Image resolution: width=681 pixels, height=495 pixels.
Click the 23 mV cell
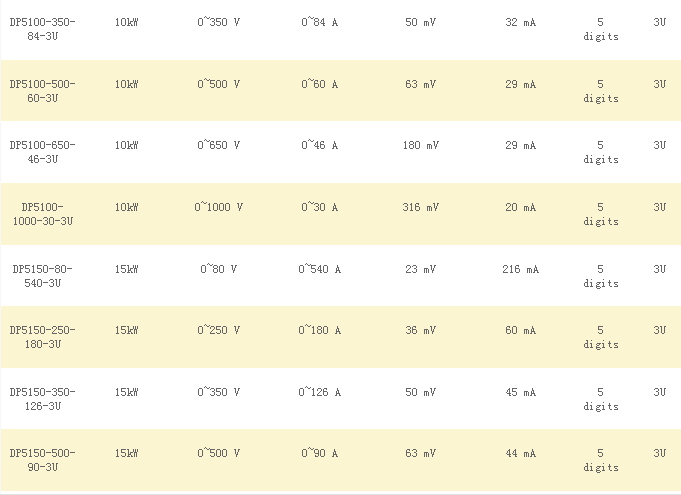[x=421, y=269]
